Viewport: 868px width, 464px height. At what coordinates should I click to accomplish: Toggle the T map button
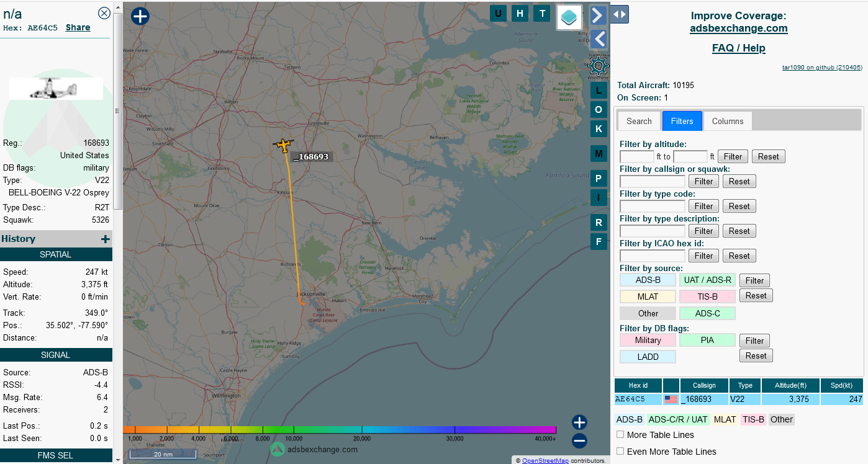(542, 14)
